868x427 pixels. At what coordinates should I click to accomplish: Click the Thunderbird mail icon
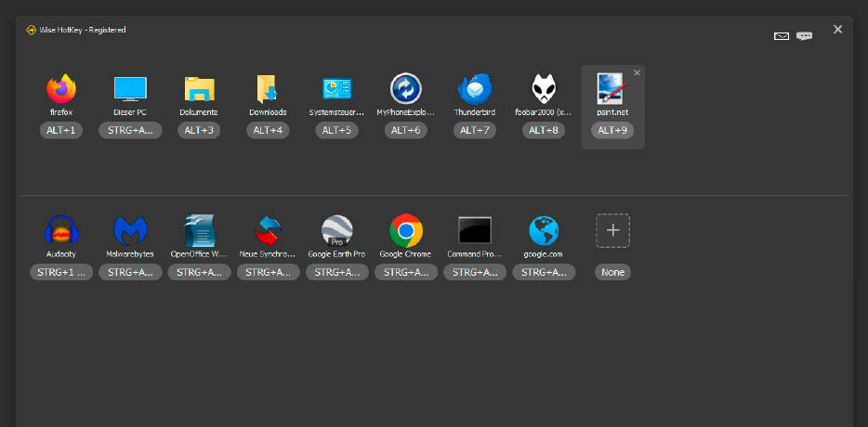474,89
